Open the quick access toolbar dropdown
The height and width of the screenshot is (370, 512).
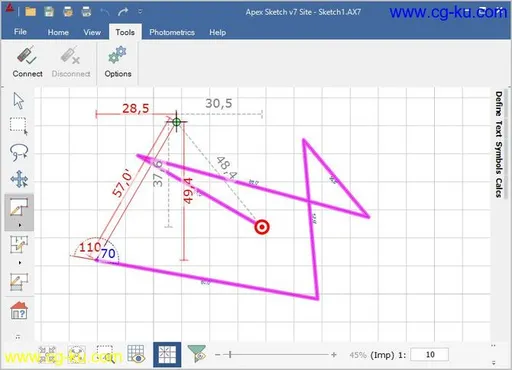(x=140, y=12)
